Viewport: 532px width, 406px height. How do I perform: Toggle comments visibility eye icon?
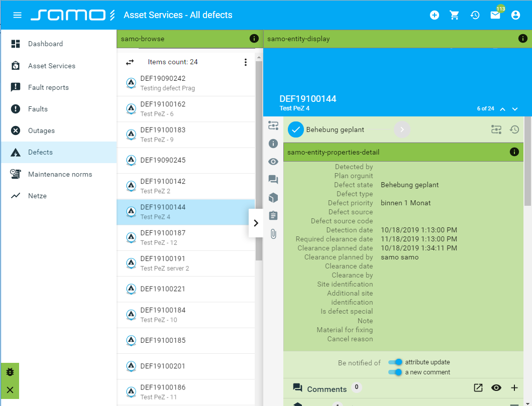[x=496, y=388]
